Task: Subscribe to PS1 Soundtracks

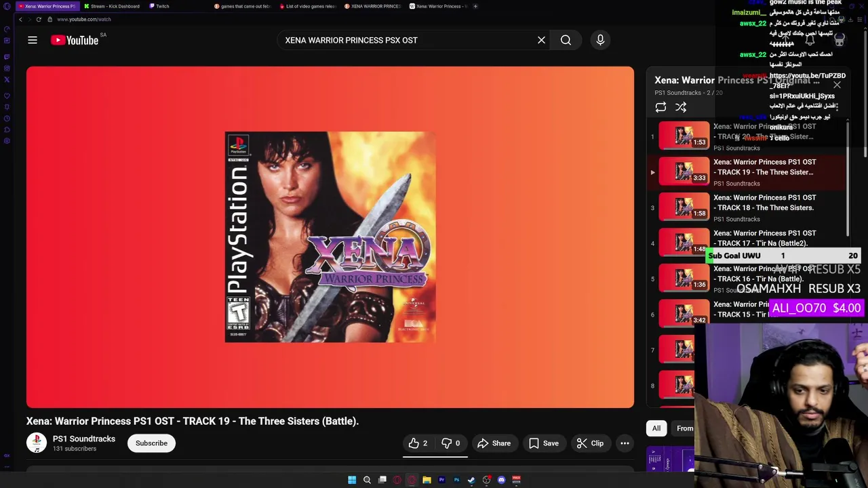Action: pyautogui.click(x=151, y=443)
